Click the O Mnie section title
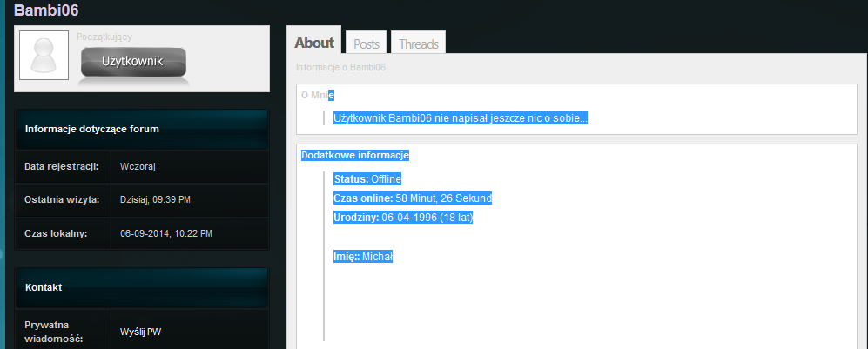Viewport: 868px width, 349px height. tap(317, 95)
